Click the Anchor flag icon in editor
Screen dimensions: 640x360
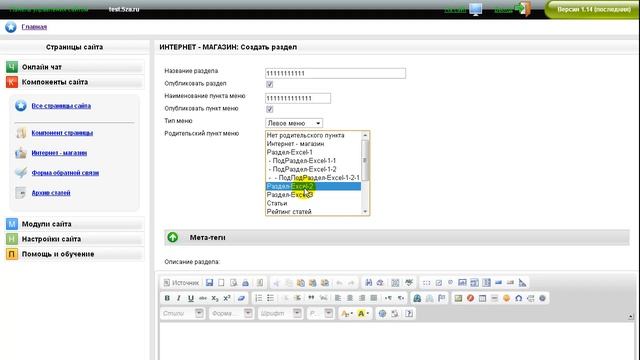pos(441,298)
